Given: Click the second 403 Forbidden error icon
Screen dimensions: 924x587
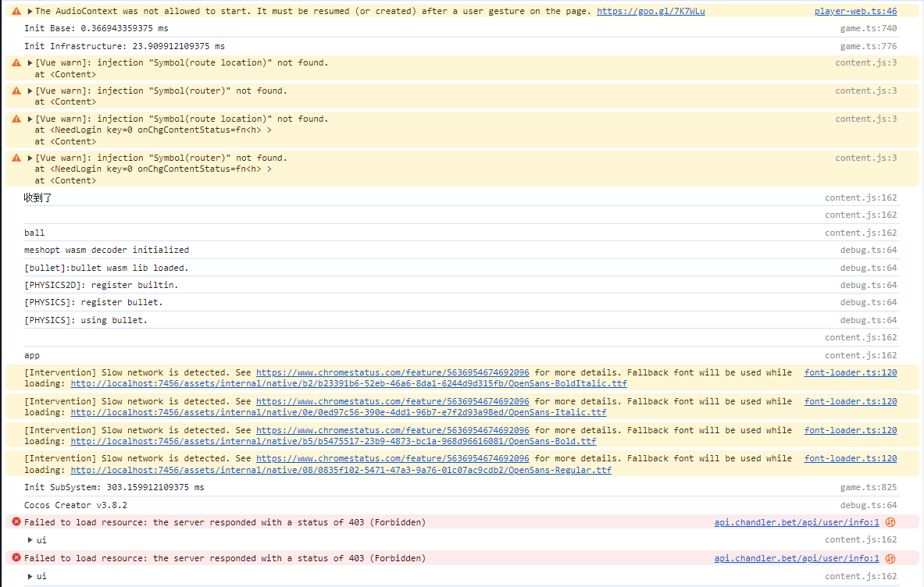Looking at the screenshot, I should click(x=16, y=559).
